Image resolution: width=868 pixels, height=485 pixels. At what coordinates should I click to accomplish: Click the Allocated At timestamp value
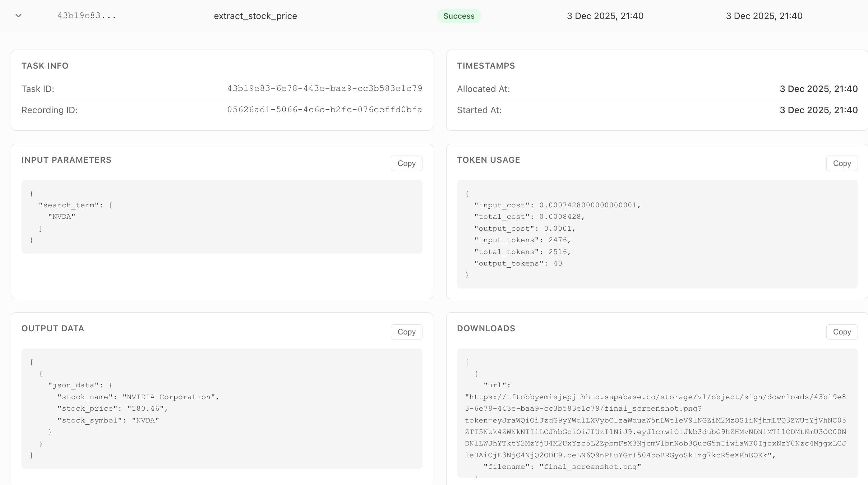(x=818, y=89)
